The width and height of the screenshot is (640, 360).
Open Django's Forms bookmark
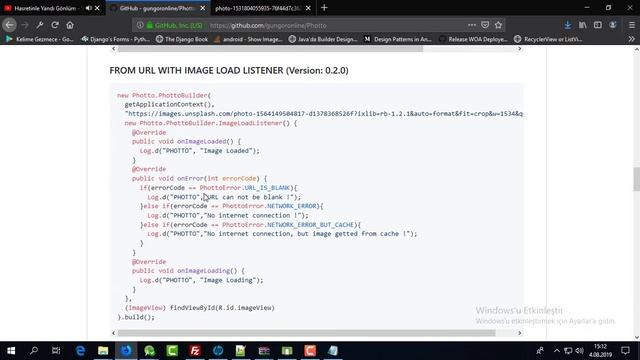point(116,39)
